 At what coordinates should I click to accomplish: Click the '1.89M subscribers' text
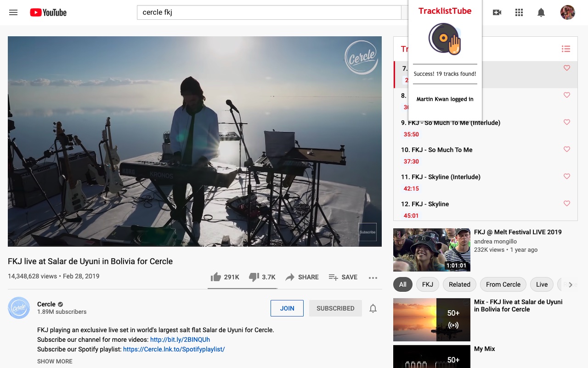62,312
